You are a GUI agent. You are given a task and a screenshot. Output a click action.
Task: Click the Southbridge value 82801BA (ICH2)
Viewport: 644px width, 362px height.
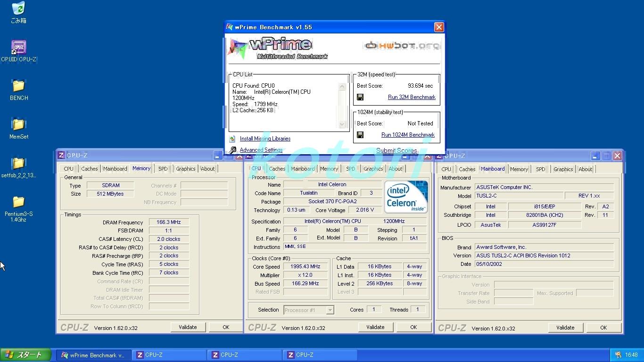(545, 215)
